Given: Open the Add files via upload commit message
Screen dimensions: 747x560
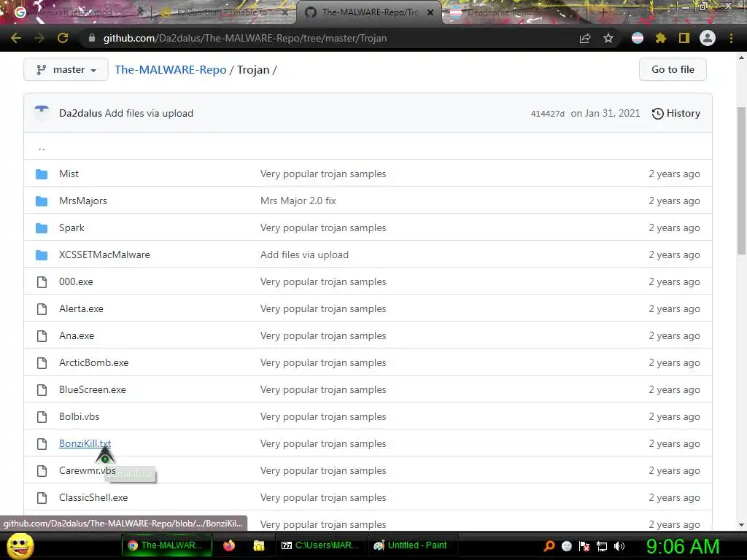Looking at the screenshot, I should tap(149, 113).
